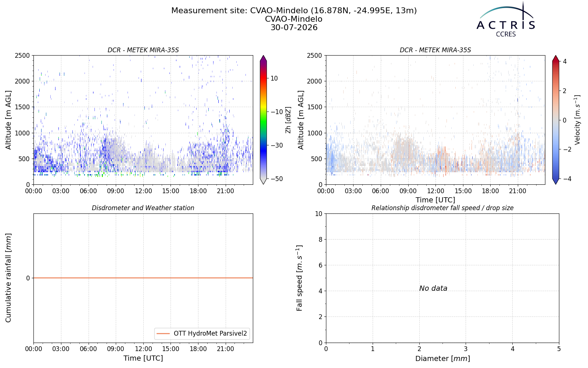Click the '10' tick on the Fall speed axis

(319, 214)
